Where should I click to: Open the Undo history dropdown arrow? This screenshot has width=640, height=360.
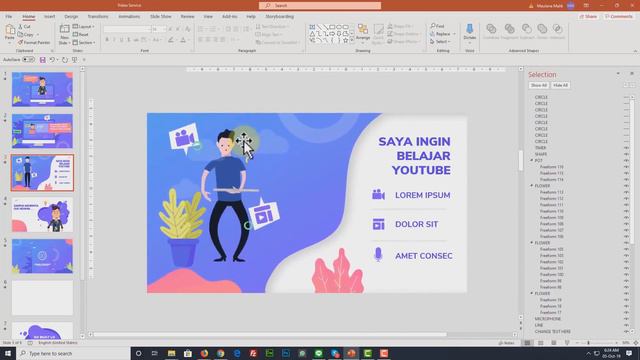pyautogui.click(x=57, y=60)
